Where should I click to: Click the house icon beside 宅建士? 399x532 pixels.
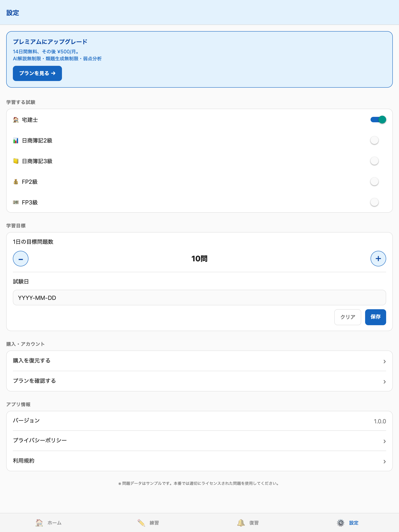tap(16, 120)
